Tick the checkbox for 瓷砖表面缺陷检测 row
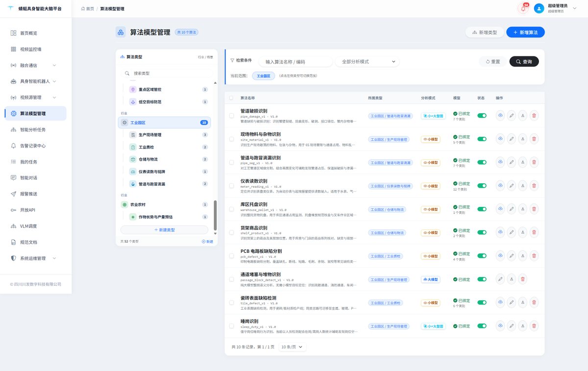This screenshot has height=371, width=588. pyautogui.click(x=231, y=302)
